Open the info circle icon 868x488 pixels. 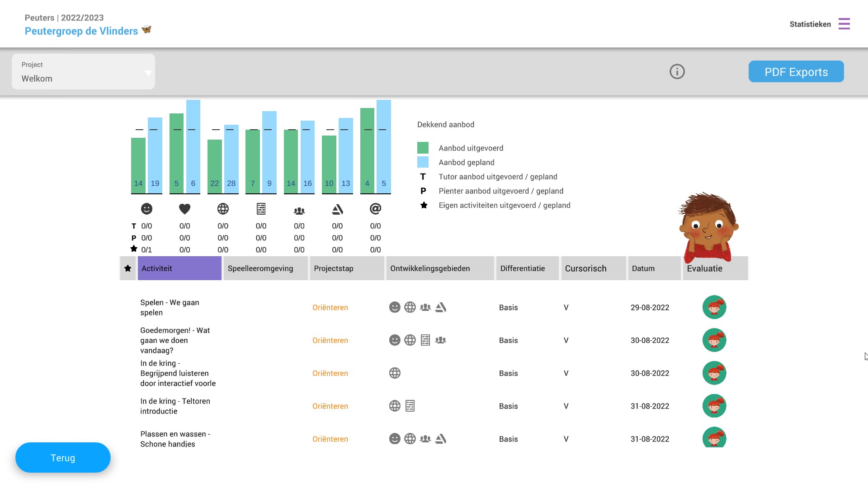677,71
